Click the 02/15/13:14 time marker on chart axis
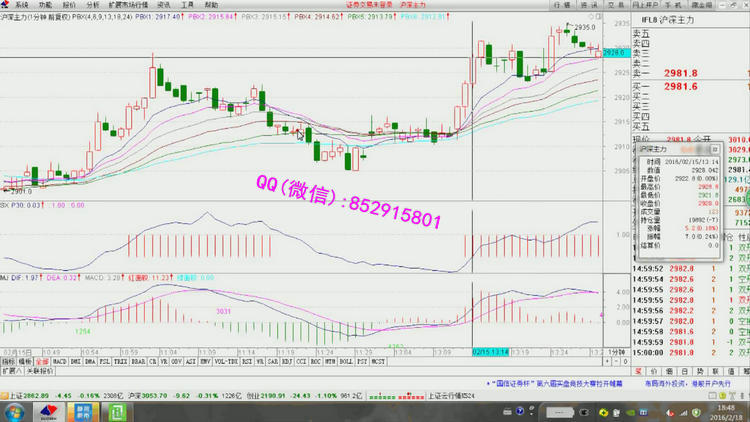The height and width of the screenshot is (422, 750). point(492,352)
